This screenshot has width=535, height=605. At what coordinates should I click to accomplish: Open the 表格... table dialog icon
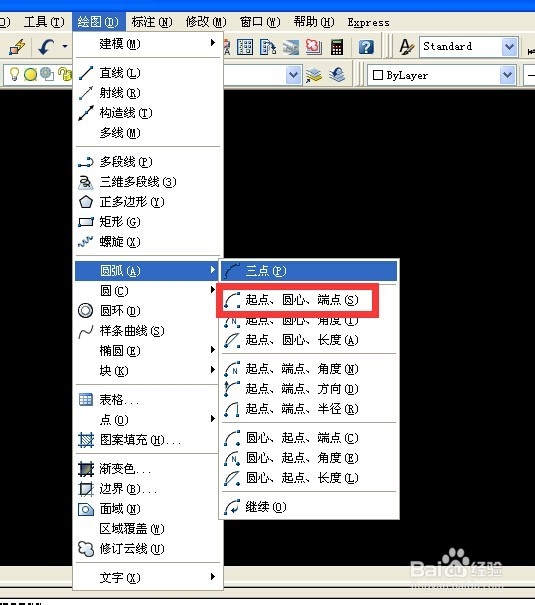tap(86, 399)
